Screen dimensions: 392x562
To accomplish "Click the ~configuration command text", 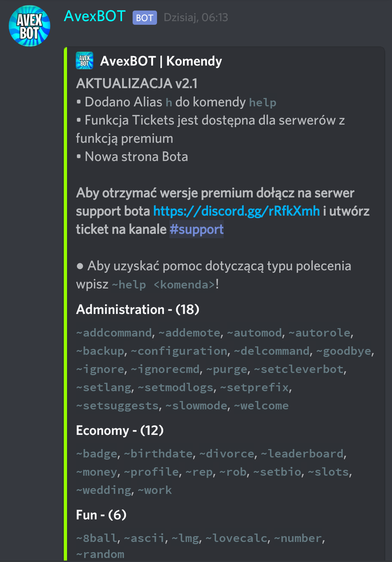I will tap(179, 351).
